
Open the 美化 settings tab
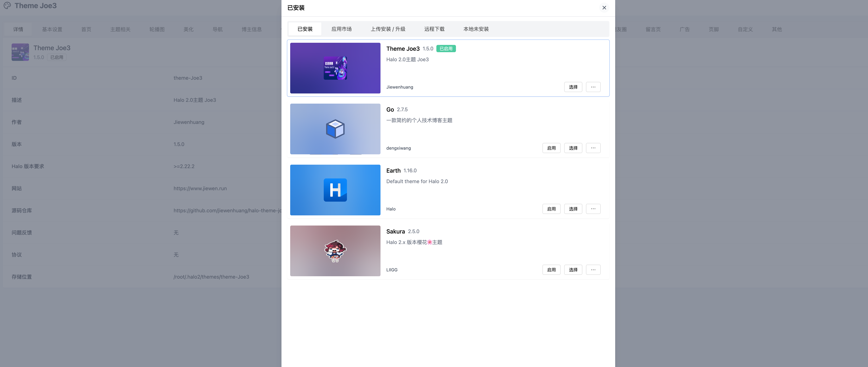188,29
